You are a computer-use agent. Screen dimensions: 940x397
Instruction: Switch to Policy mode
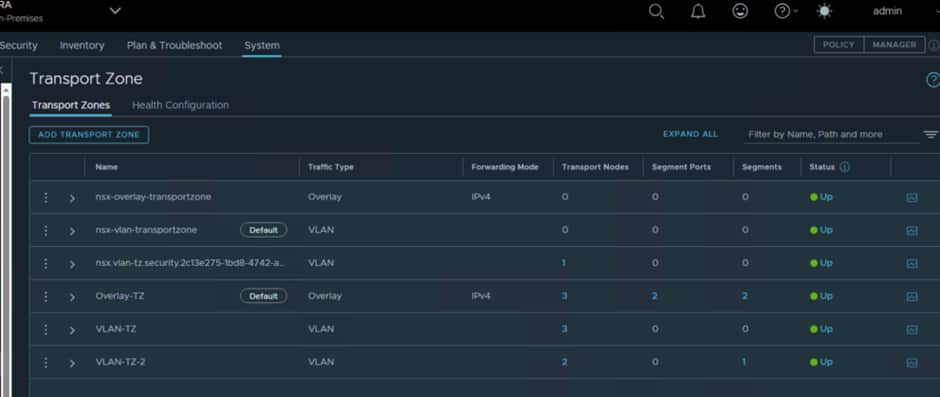click(x=839, y=45)
